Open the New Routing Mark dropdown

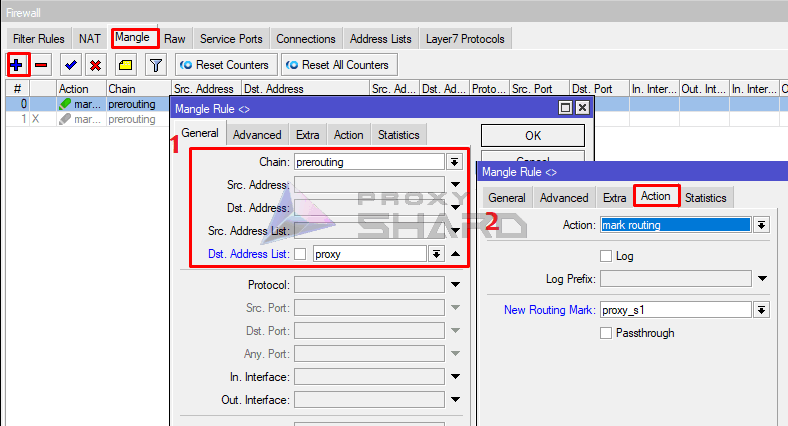coord(761,310)
